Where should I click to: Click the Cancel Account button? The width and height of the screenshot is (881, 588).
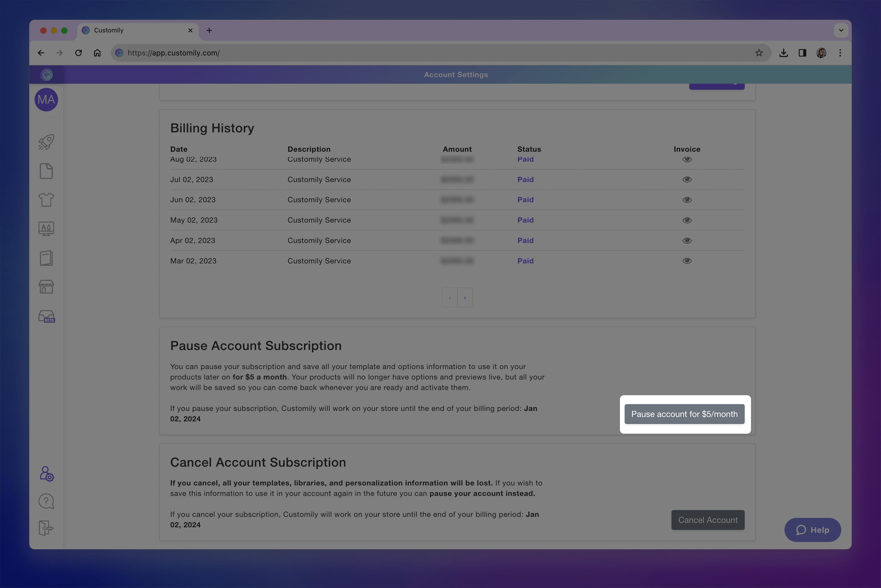click(708, 520)
